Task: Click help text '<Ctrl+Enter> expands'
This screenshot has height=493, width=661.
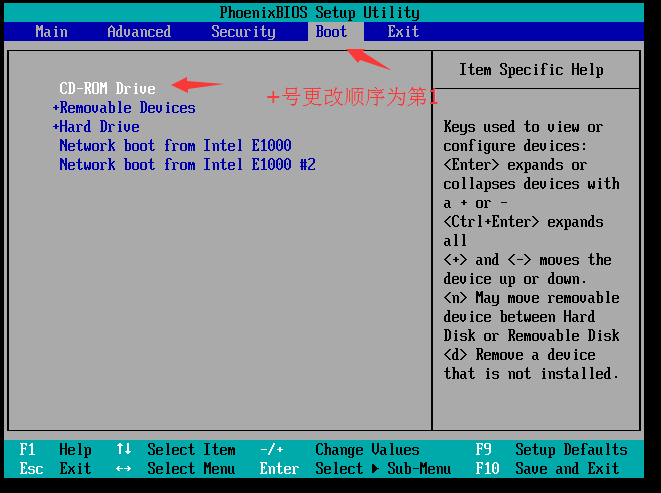Action: point(523,222)
